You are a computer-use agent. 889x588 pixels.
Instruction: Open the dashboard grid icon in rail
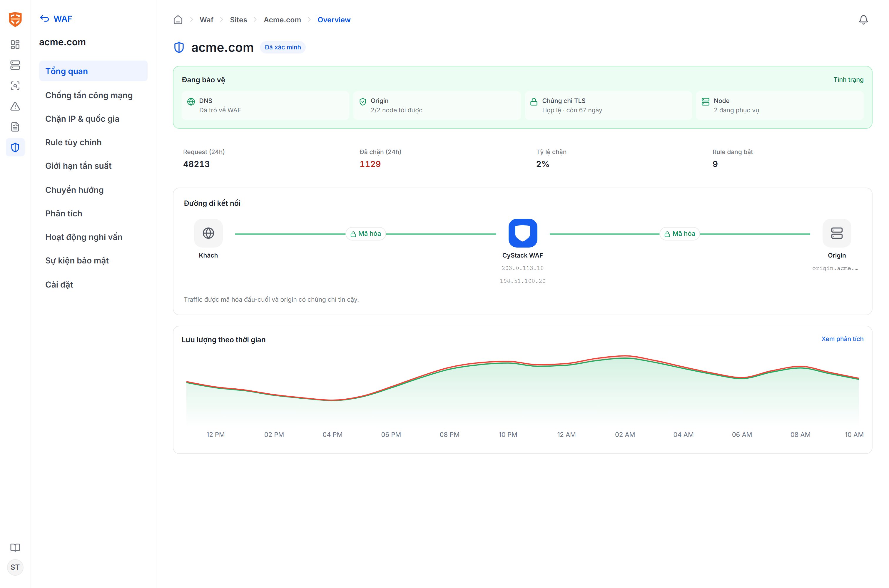coord(15,45)
